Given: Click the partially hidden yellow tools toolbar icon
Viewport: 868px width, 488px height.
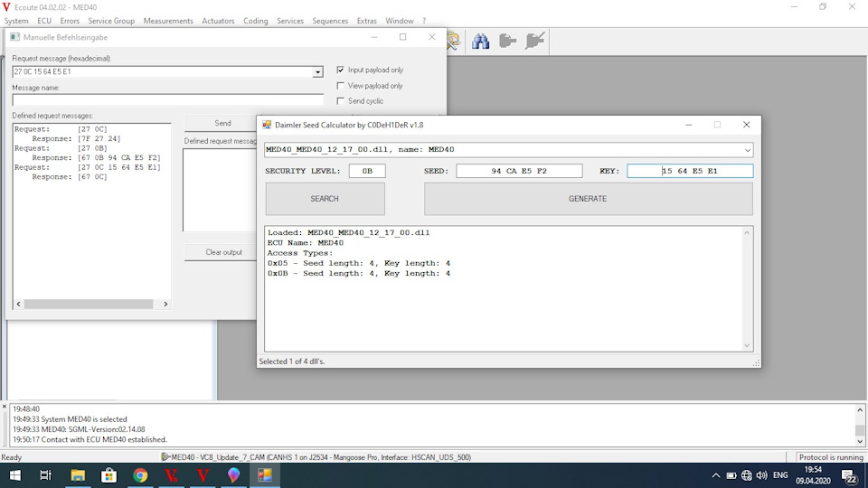Looking at the screenshot, I should coord(454,41).
